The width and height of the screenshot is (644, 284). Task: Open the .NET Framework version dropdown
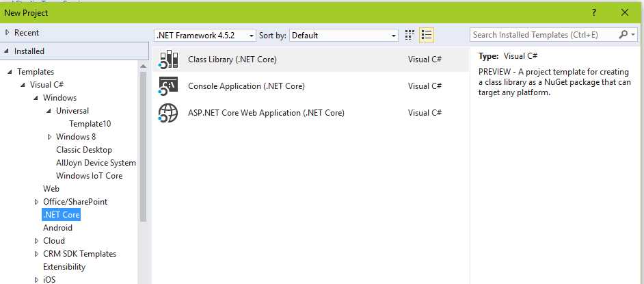[205, 36]
